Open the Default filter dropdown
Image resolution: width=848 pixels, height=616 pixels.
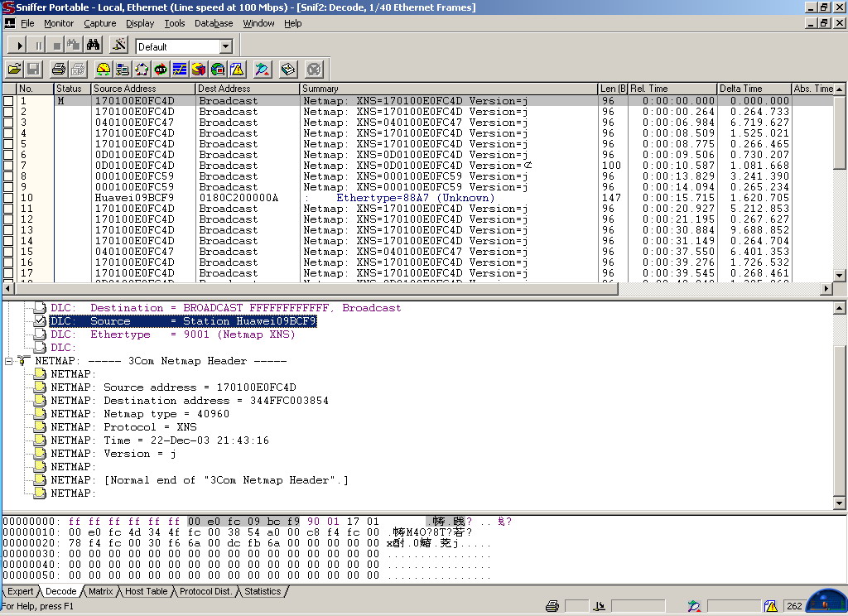coord(225,46)
